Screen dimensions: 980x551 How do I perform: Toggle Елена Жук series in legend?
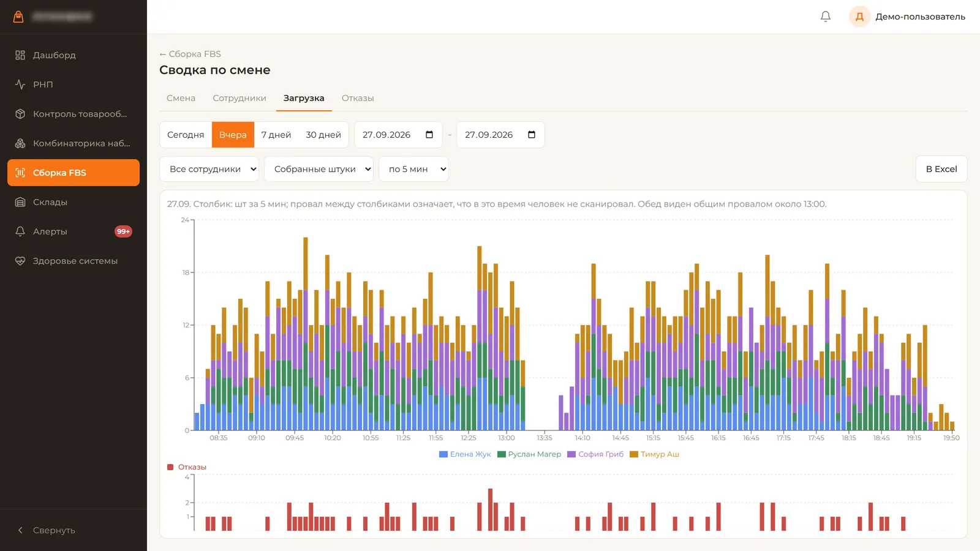[465, 454]
